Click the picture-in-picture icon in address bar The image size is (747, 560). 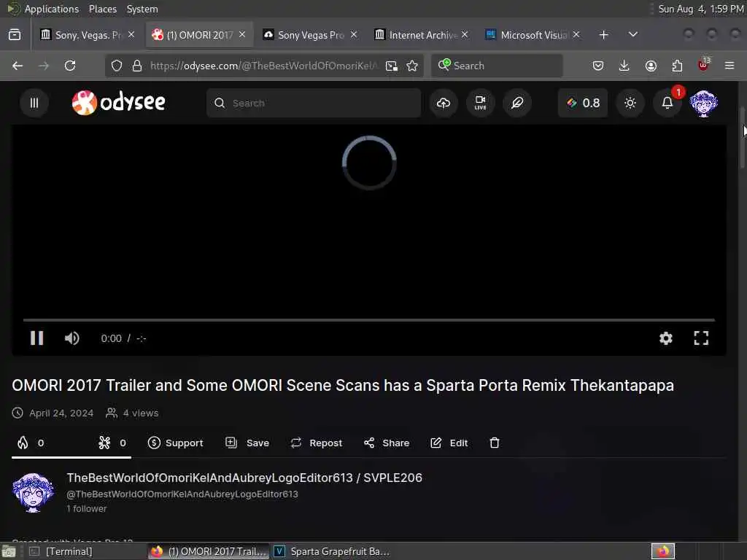coord(392,66)
